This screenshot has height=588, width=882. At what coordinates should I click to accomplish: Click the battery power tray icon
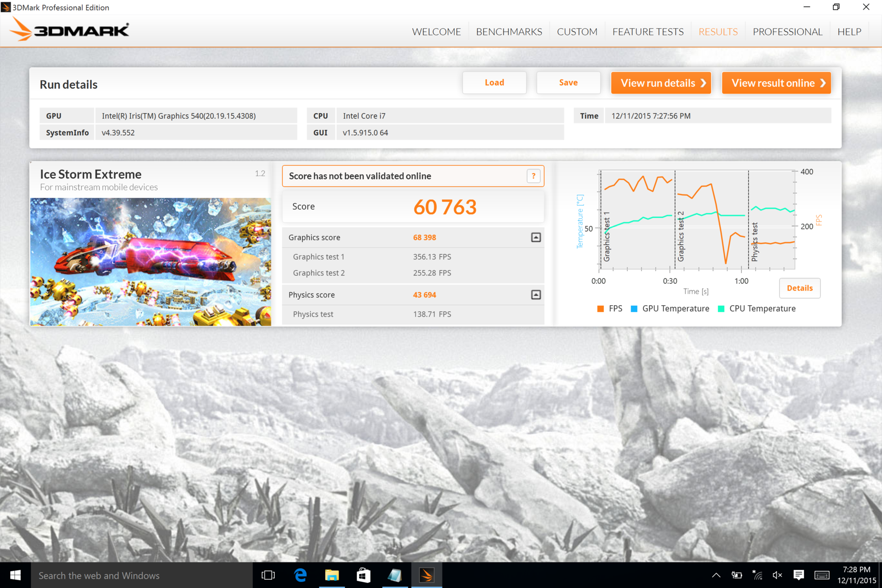click(x=736, y=575)
